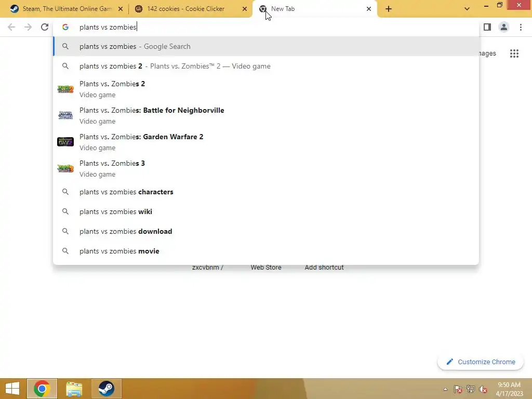Click search icon beside 'movie' suggestion
532x399 pixels.
[65, 251]
